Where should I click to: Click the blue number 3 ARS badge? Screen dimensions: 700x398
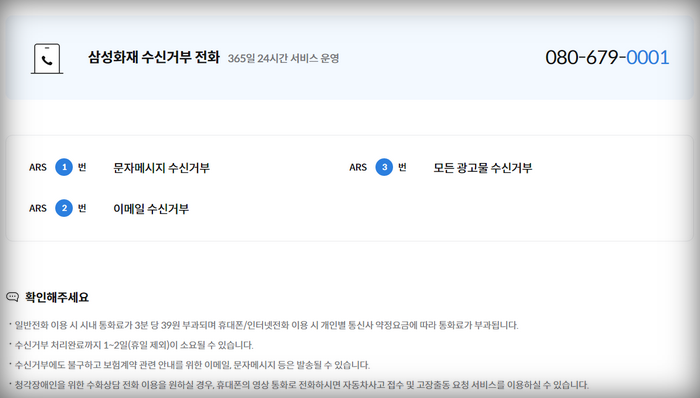(384, 167)
